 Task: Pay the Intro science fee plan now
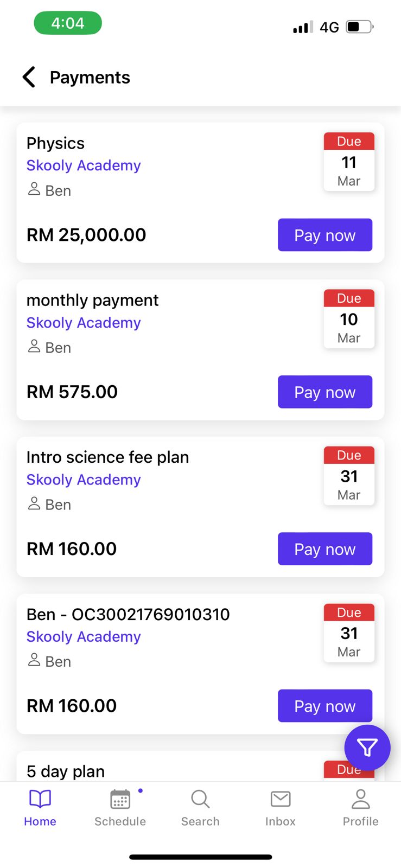pyautogui.click(x=325, y=548)
